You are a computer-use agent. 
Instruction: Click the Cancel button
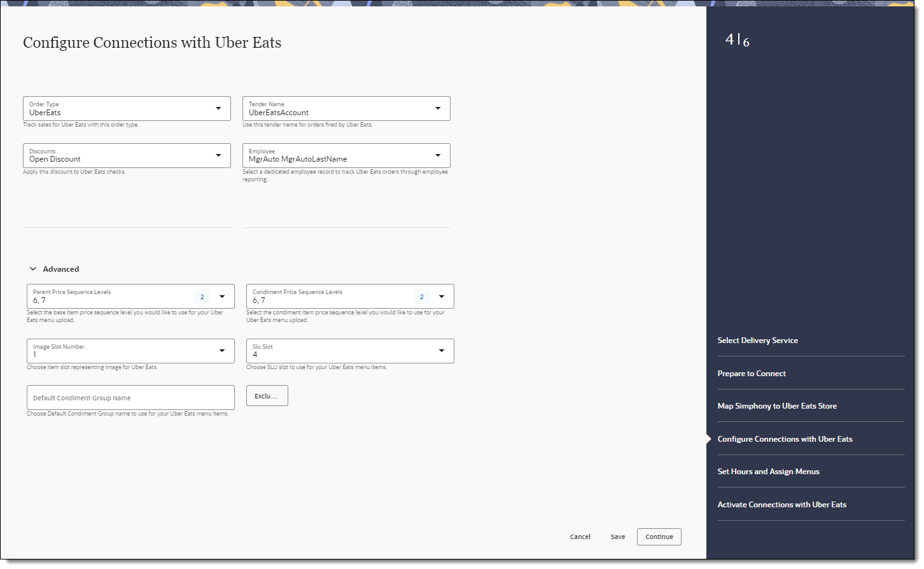tap(580, 537)
